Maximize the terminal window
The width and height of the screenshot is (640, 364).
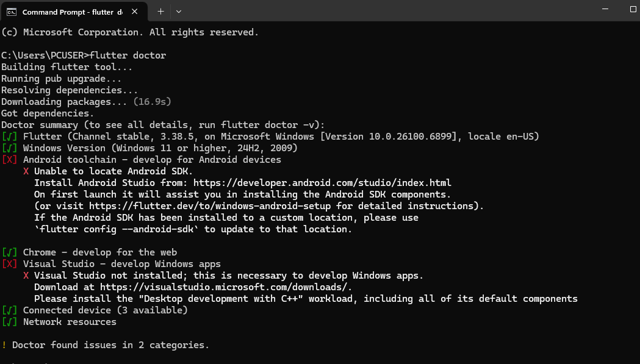tap(632, 9)
